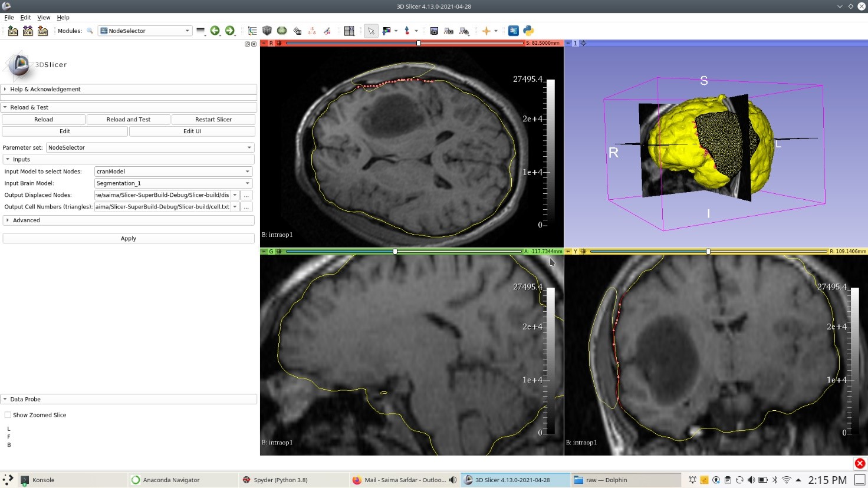Collapse the Data Probe section

click(x=129, y=399)
